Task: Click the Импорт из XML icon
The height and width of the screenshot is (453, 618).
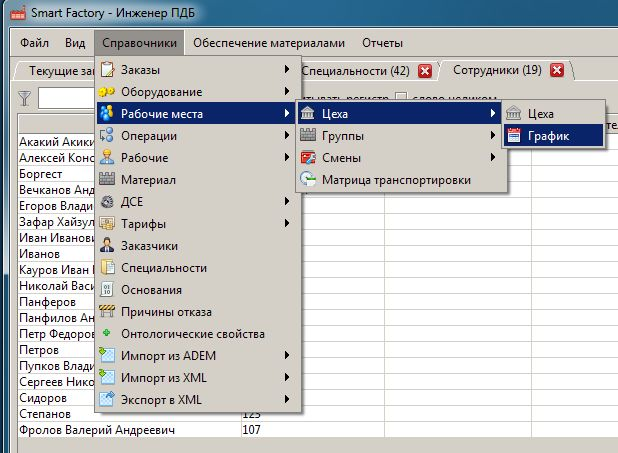Action: [107, 378]
